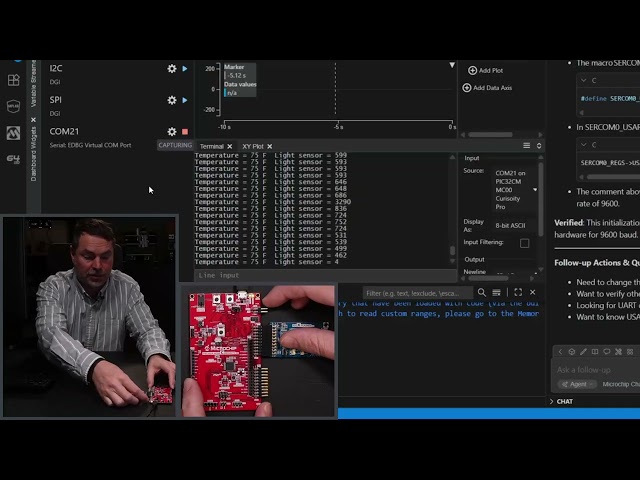Click 'Serial: EDBG Virtual COM Port' text
Image resolution: width=640 pixels, height=480 pixels.
(x=90, y=145)
